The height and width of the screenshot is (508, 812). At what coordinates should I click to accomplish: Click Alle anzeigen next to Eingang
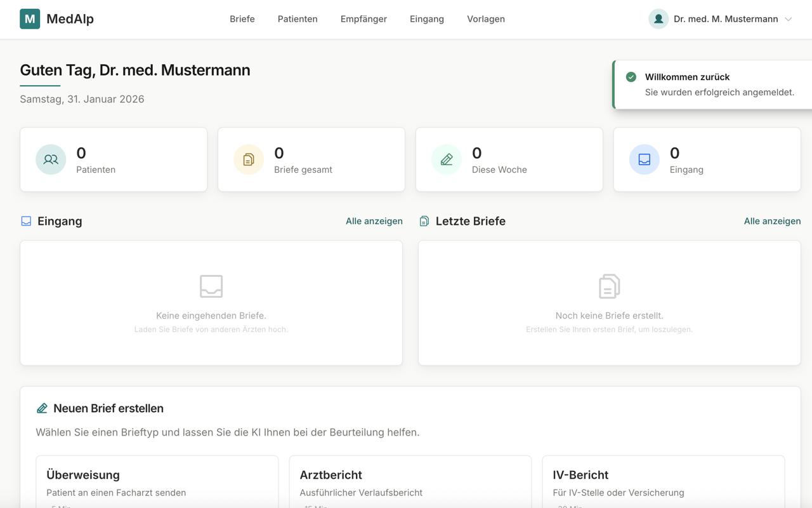(x=374, y=220)
